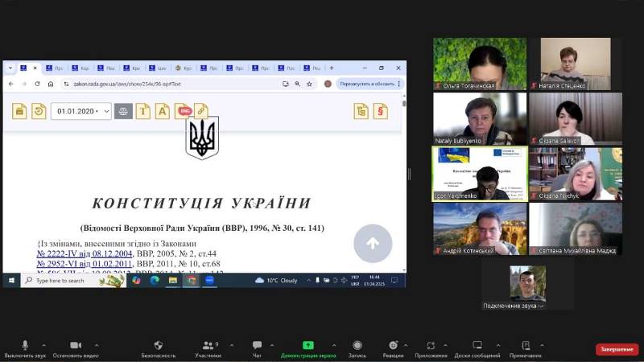Bookmark the page with star icon

pyautogui.click(x=309, y=84)
